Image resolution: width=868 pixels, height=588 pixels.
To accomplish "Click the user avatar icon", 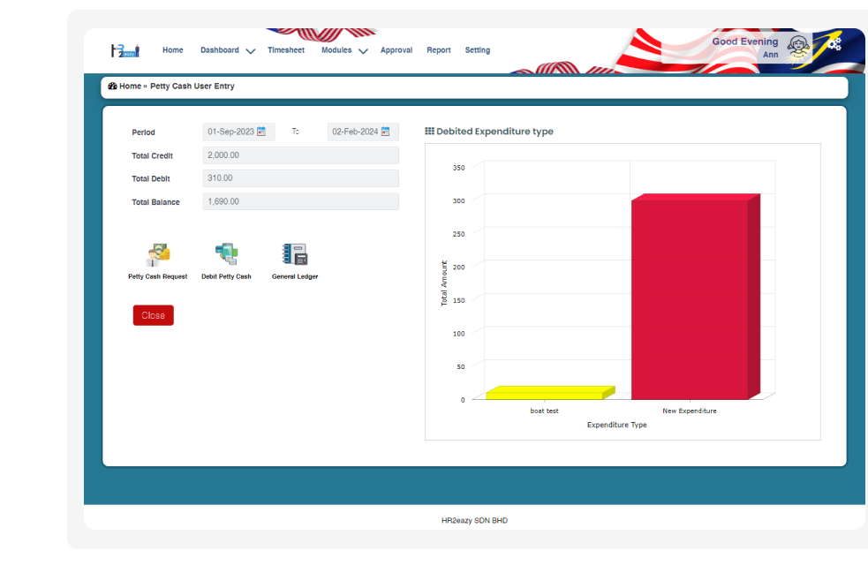I will (x=798, y=48).
